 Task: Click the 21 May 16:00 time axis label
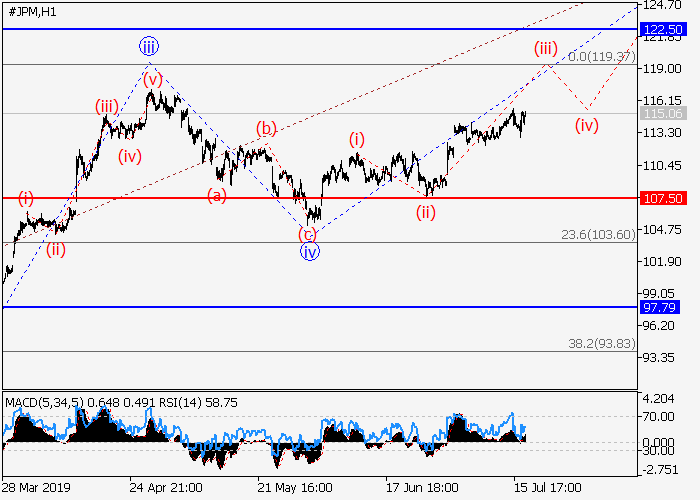pyautogui.click(x=294, y=486)
